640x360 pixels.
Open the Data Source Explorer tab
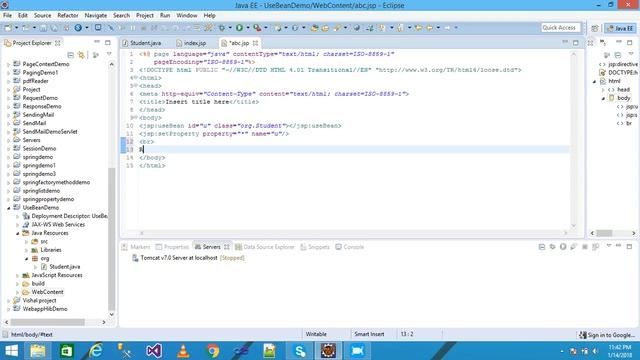264,247
